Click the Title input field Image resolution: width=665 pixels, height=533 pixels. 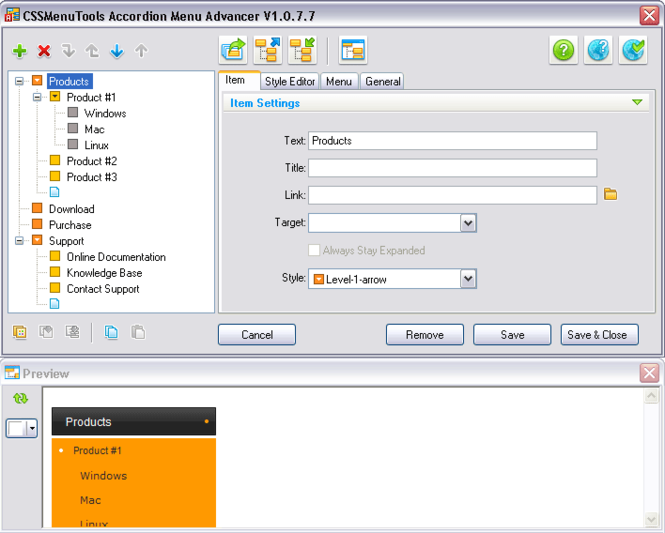453,168
